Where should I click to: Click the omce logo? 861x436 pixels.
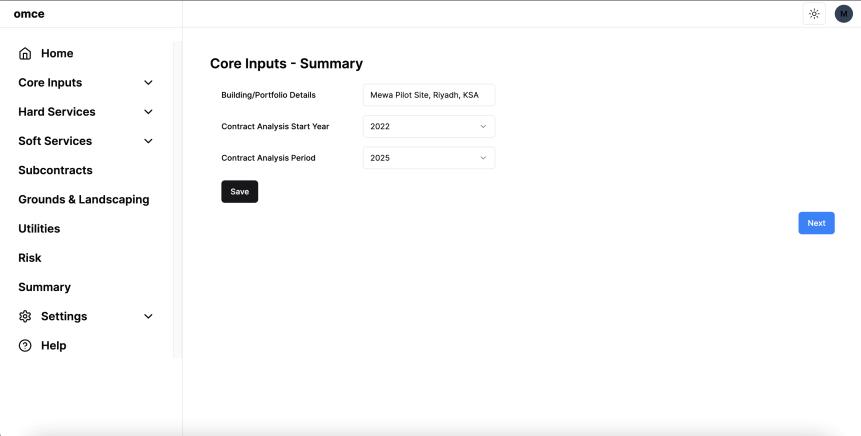(x=29, y=14)
